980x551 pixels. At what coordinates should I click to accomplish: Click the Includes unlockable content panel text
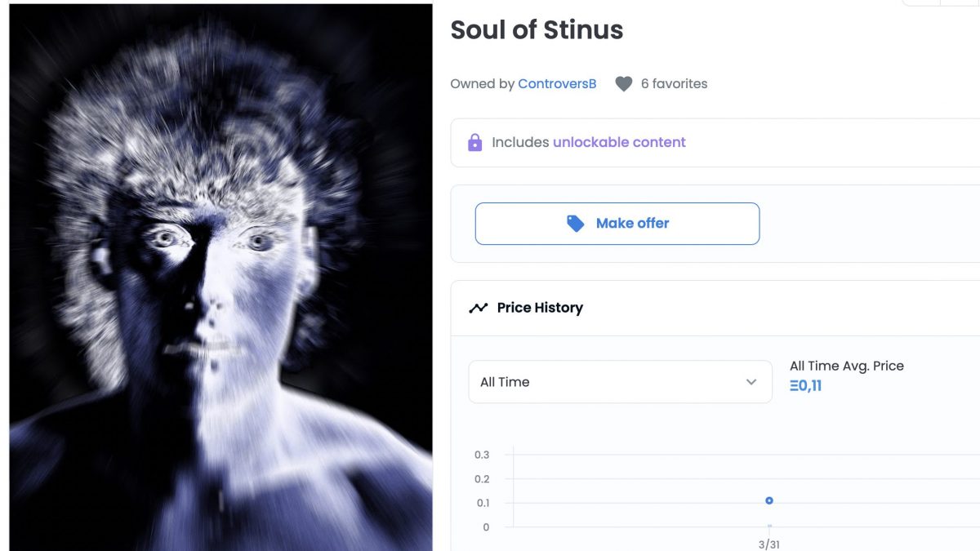pos(588,142)
